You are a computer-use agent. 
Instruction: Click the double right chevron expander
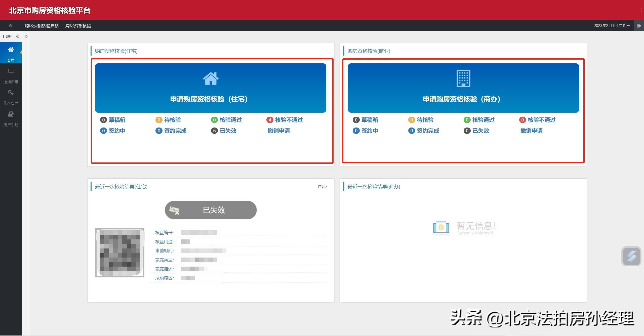point(26,36)
